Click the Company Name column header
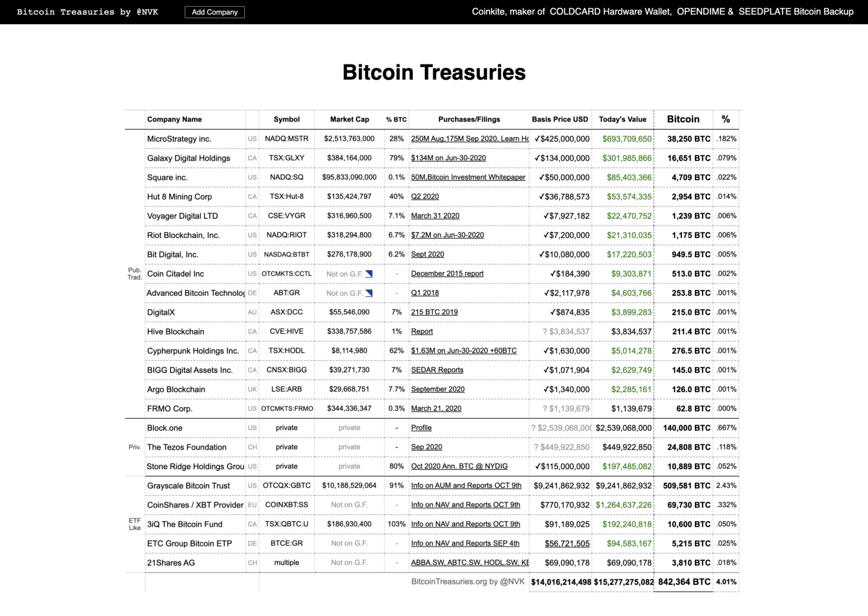The width and height of the screenshot is (868, 616). click(174, 119)
